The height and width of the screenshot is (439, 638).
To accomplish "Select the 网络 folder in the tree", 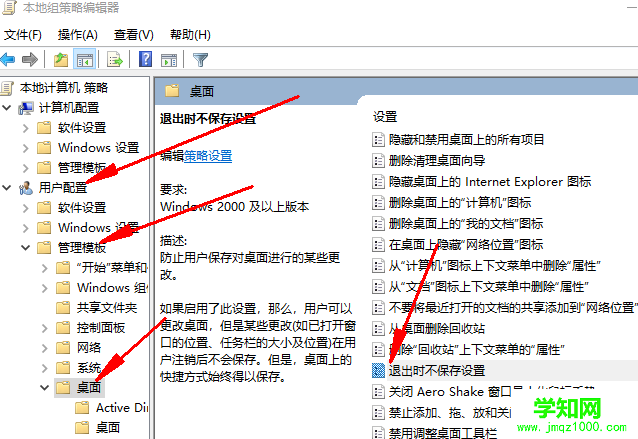I will [89, 348].
